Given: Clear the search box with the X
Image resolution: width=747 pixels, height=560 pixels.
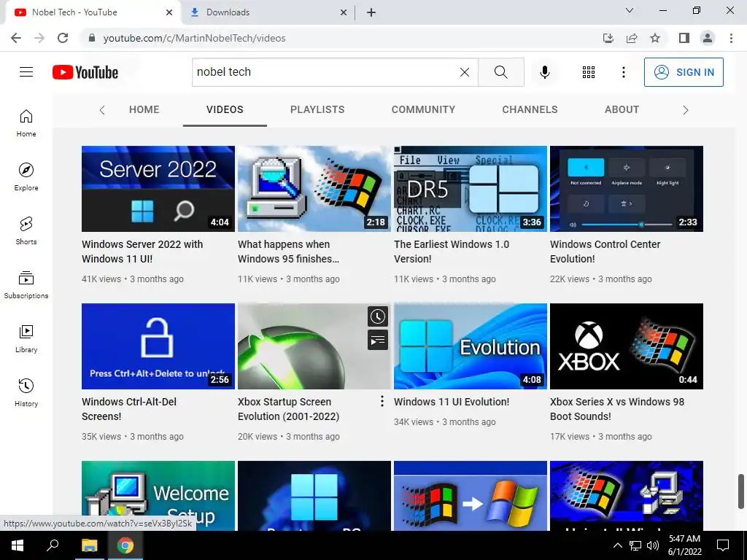Looking at the screenshot, I should 465,72.
